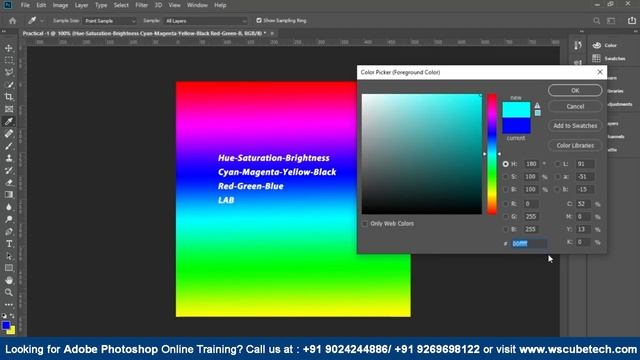
Task: Select the Lab a radio button
Action: pos(558,177)
